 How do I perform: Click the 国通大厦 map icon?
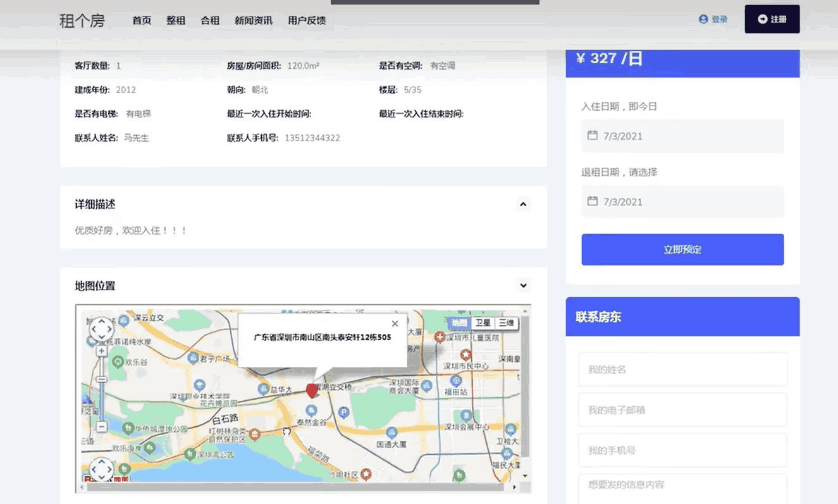391,433
